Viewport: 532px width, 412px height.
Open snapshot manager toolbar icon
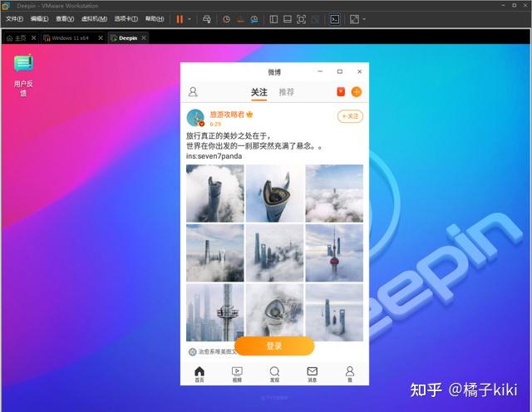[254, 19]
